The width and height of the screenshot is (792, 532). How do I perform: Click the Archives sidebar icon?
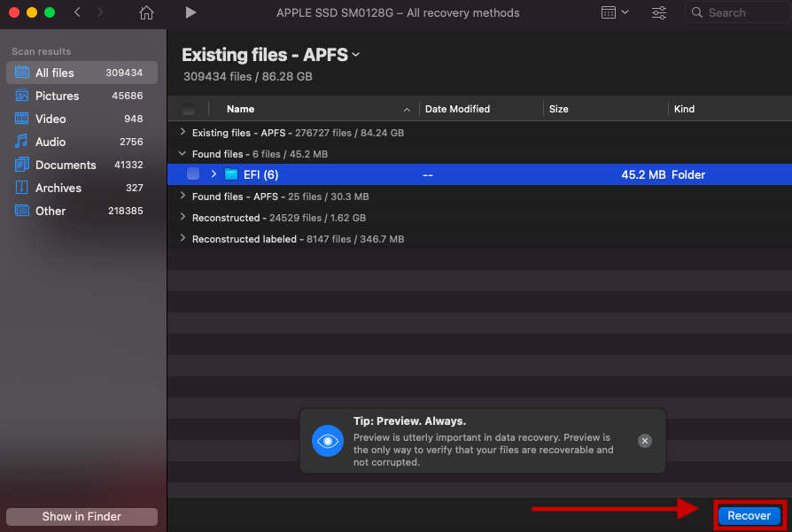(x=22, y=188)
